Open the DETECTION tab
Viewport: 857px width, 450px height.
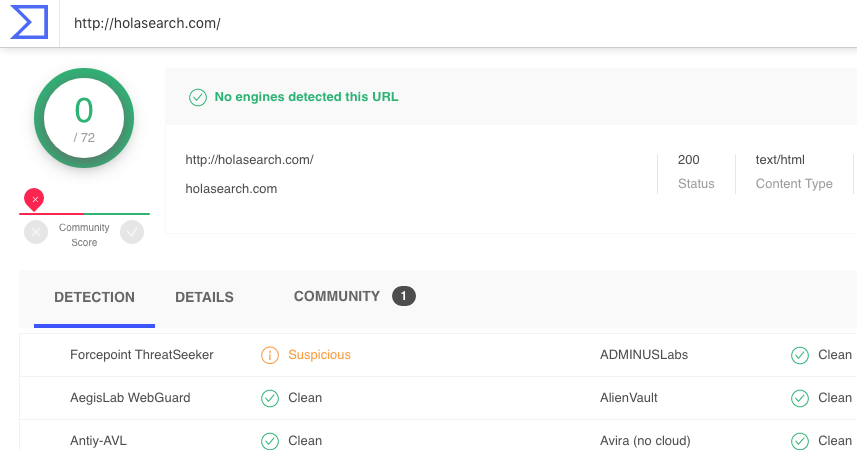[94, 297]
